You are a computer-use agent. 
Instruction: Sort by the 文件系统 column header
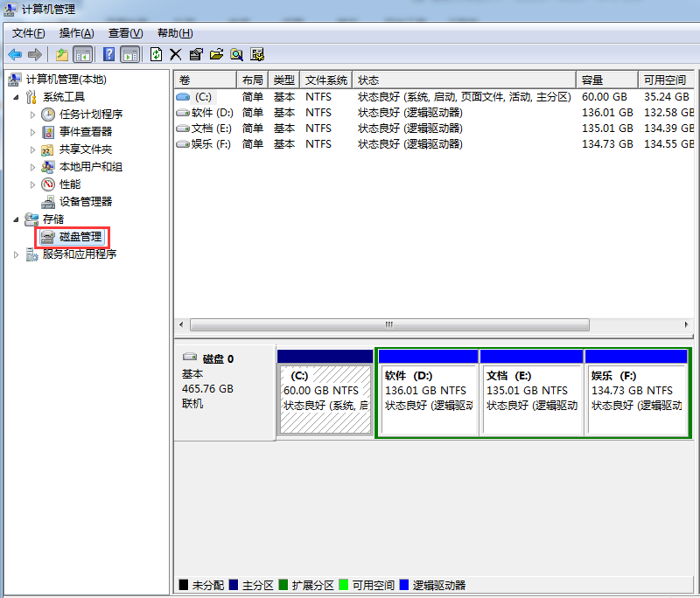[326, 80]
